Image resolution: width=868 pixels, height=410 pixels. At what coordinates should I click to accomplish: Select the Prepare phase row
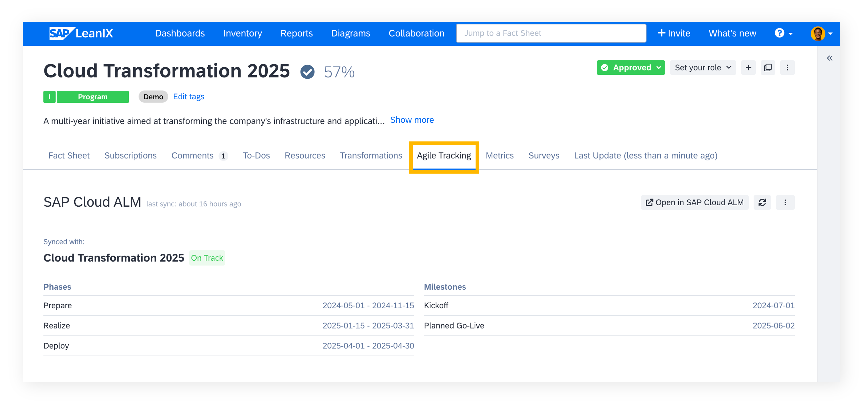pos(229,306)
